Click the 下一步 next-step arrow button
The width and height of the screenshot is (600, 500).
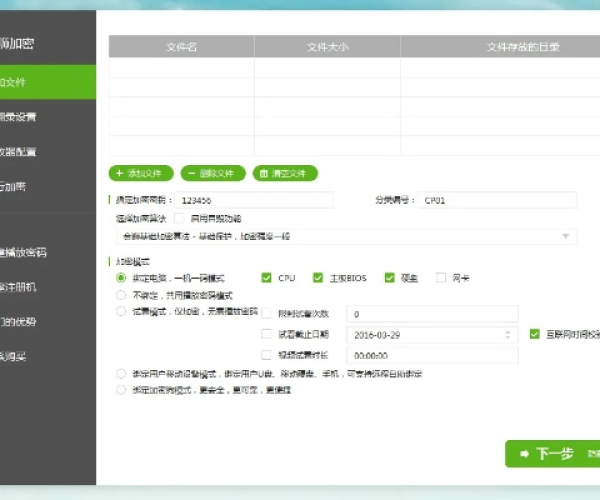(x=553, y=454)
